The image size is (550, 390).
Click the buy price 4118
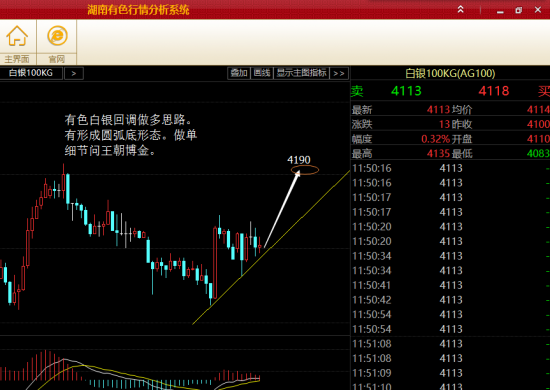[494, 91]
